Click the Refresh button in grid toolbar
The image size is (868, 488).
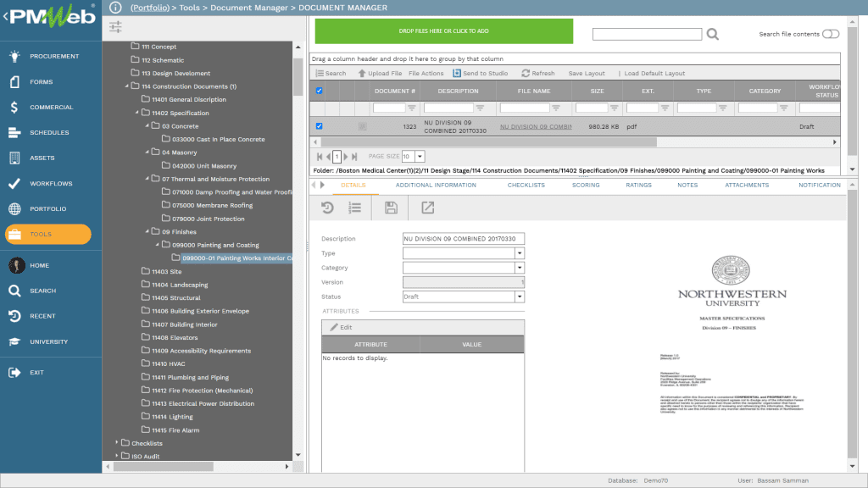coord(537,73)
